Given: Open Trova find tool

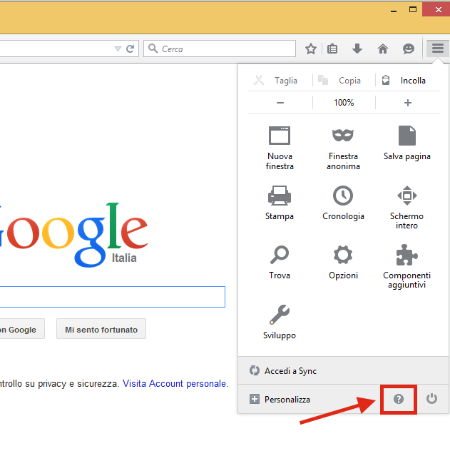Looking at the screenshot, I should pos(280,263).
